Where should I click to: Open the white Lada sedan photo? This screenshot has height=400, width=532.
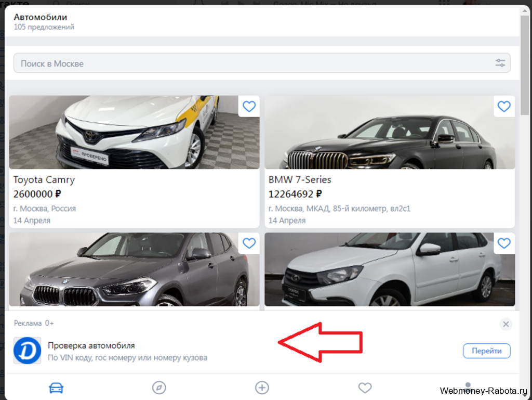pyautogui.click(x=390, y=269)
